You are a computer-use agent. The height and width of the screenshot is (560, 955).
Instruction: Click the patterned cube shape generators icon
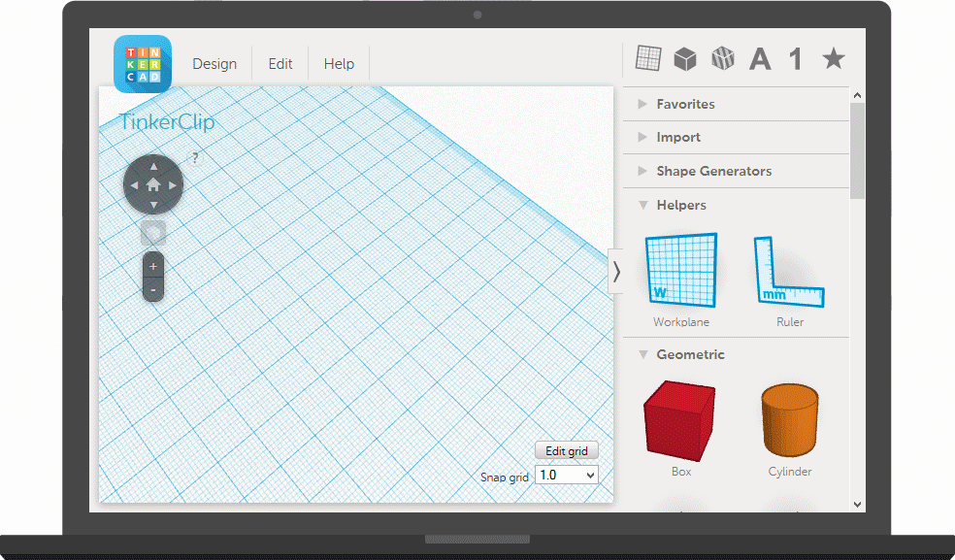coord(722,59)
